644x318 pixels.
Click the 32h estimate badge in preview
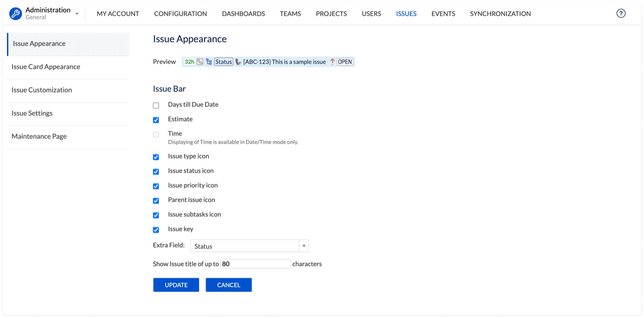[x=189, y=62]
